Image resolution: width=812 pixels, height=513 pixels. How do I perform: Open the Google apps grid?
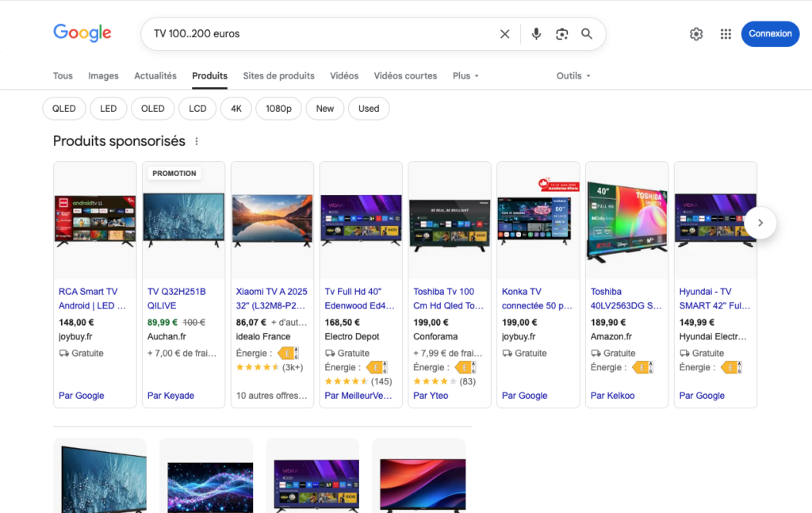[726, 34]
